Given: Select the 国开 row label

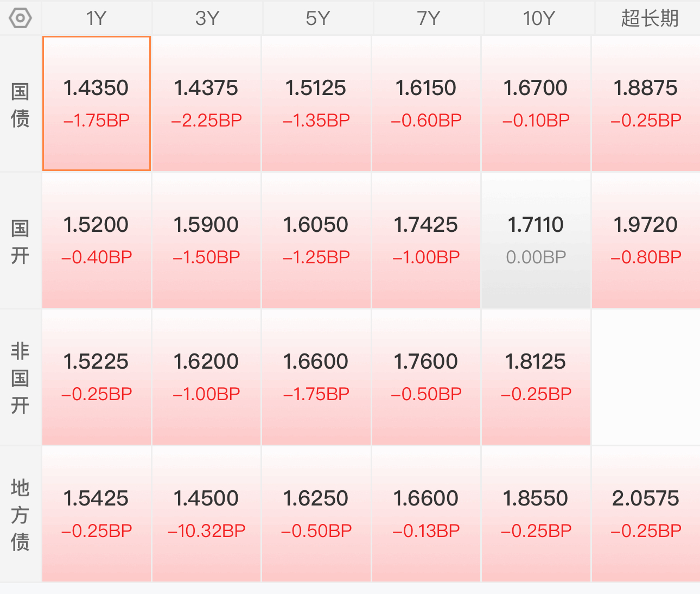Looking at the screenshot, I should pyautogui.click(x=20, y=241).
